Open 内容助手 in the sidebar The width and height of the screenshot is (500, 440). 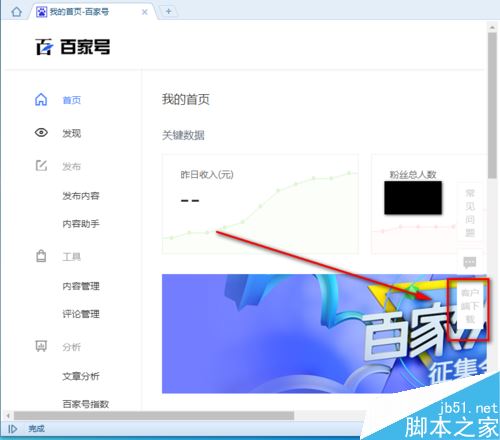tap(81, 224)
